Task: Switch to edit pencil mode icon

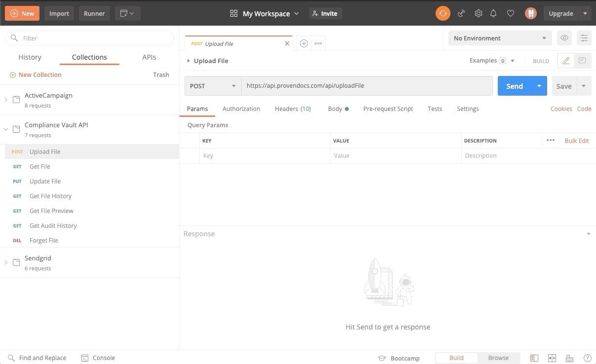Action: pos(566,61)
